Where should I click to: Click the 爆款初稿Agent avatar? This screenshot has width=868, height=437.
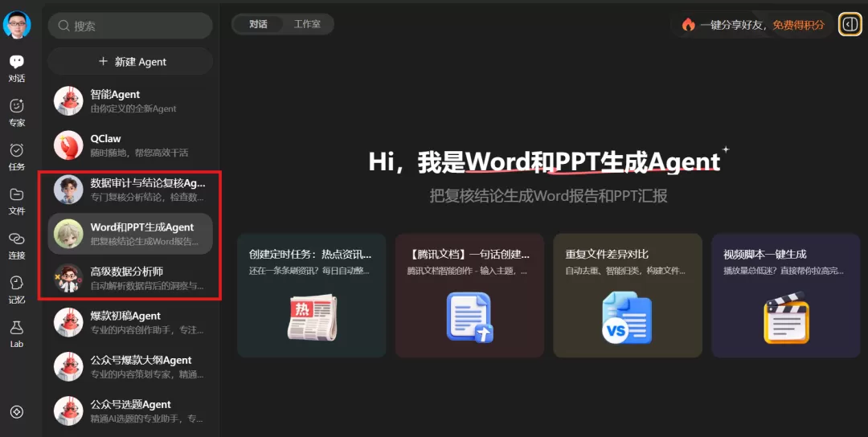68,322
